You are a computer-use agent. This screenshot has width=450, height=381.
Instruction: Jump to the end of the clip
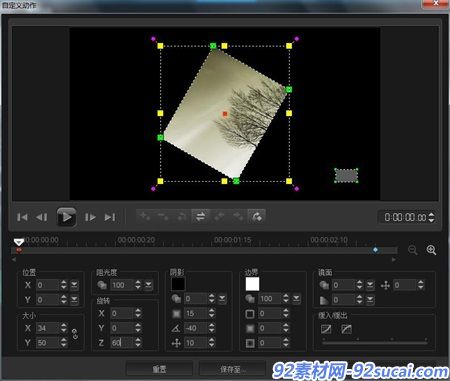coord(110,217)
